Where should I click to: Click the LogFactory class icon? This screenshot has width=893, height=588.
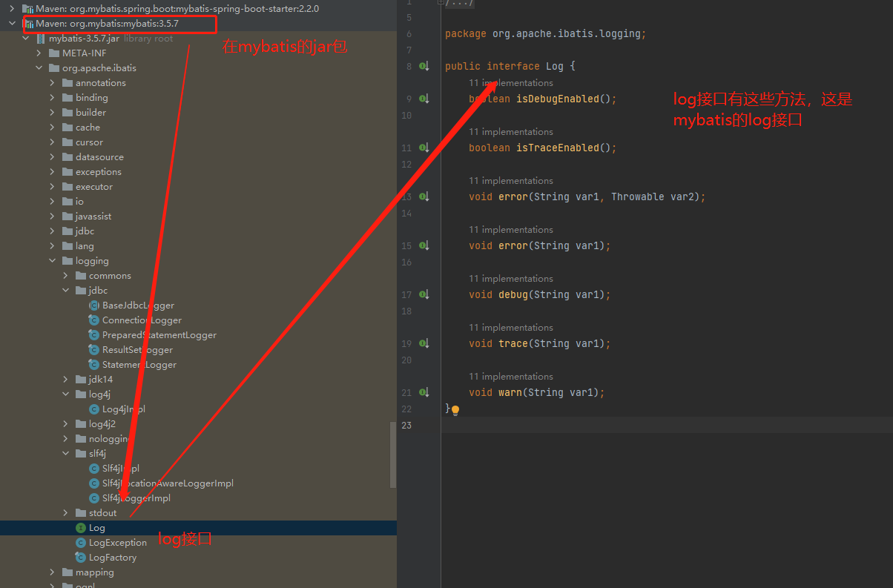point(81,558)
